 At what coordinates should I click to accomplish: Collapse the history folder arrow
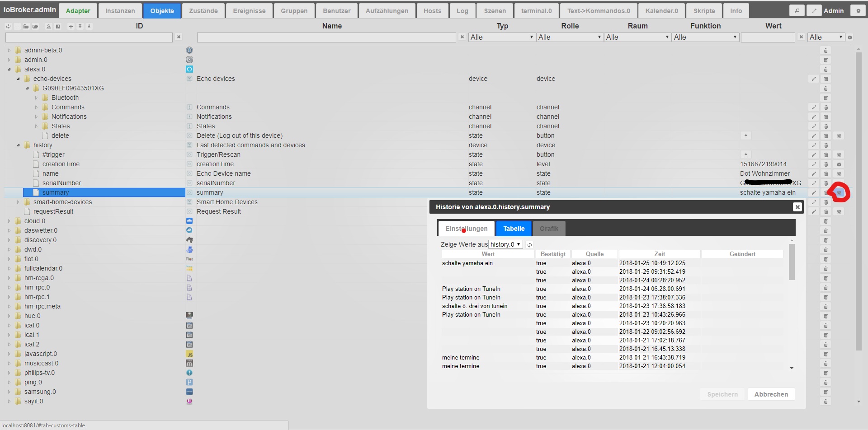[x=18, y=145]
